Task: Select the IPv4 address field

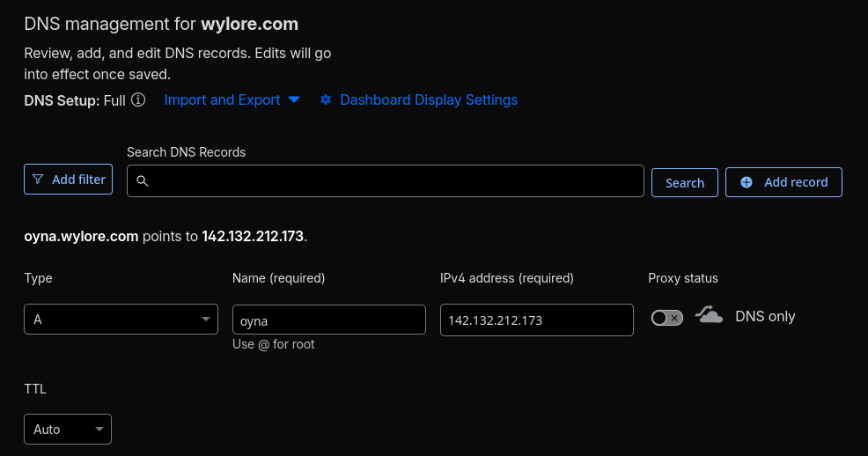Action: tap(536, 320)
